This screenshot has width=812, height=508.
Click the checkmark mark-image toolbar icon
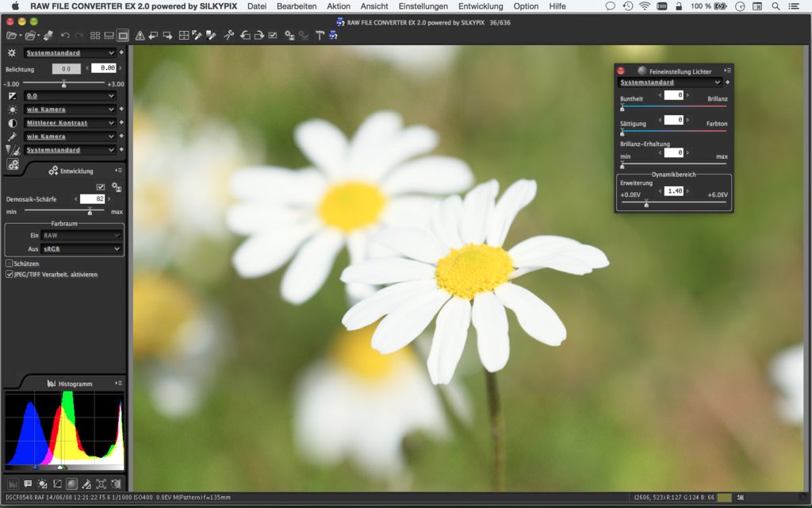coord(273,36)
